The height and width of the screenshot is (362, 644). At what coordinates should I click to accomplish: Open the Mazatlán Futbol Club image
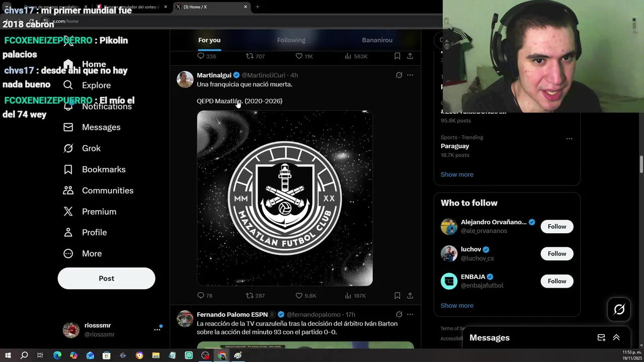tap(285, 198)
